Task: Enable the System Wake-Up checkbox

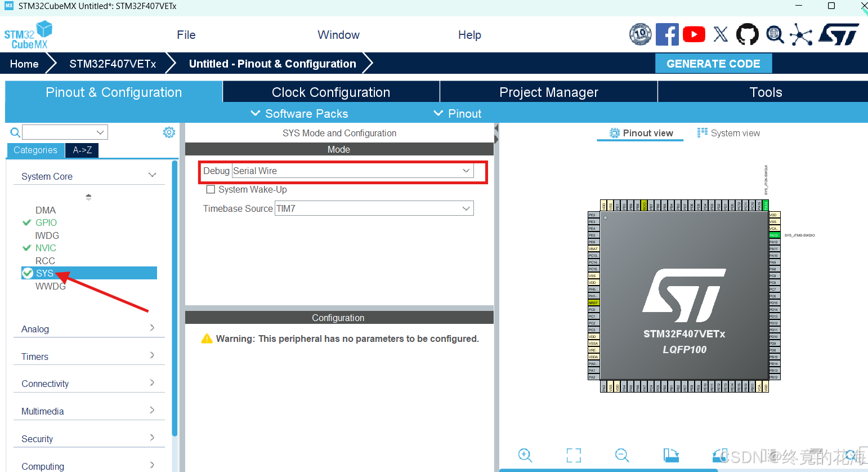Action: coord(211,189)
